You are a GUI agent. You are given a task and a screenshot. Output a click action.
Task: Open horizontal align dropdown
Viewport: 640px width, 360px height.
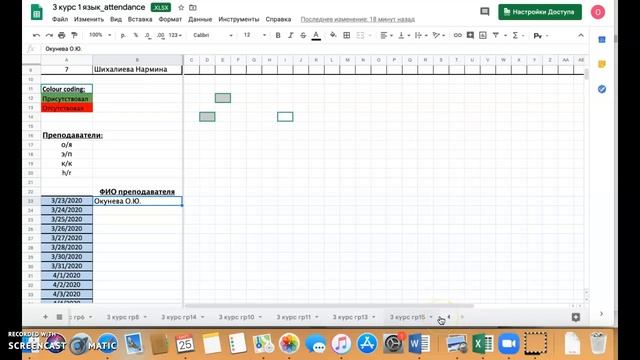(x=386, y=36)
